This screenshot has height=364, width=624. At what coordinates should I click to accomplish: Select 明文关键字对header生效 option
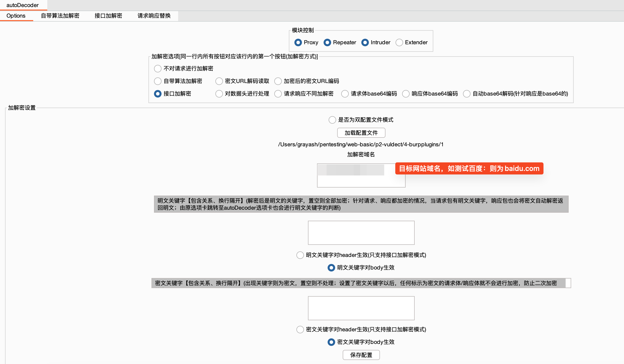pos(300,255)
